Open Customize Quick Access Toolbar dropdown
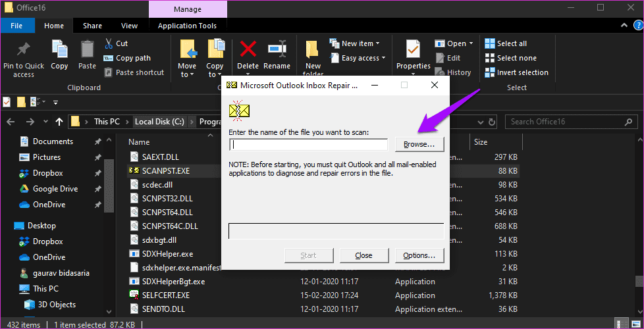644x329 pixels. coord(56,102)
